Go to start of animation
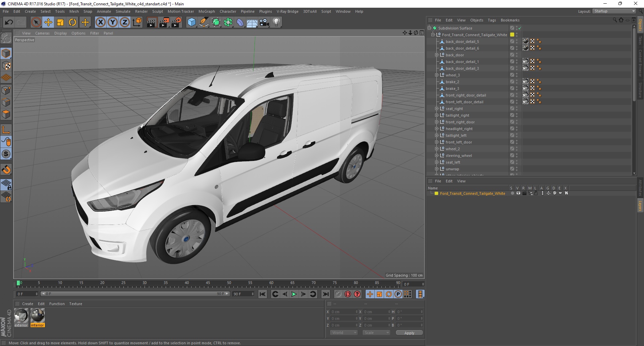644x346 pixels. [x=263, y=294]
